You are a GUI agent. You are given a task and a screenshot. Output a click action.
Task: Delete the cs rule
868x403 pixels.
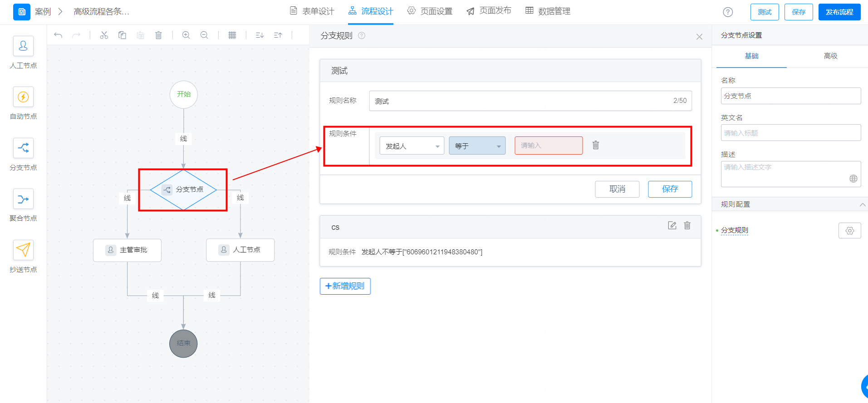[687, 225]
